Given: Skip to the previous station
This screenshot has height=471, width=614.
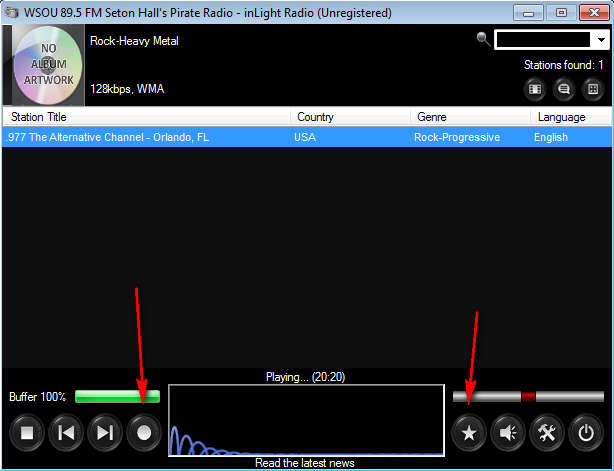Looking at the screenshot, I should (x=66, y=433).
